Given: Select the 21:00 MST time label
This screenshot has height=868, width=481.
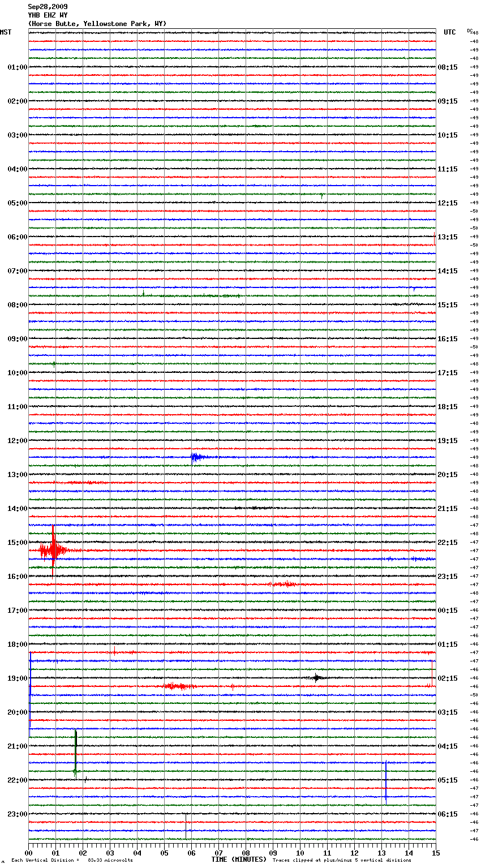Looking at the screenshot, I should pyautogui.click(x=18, y=746).
